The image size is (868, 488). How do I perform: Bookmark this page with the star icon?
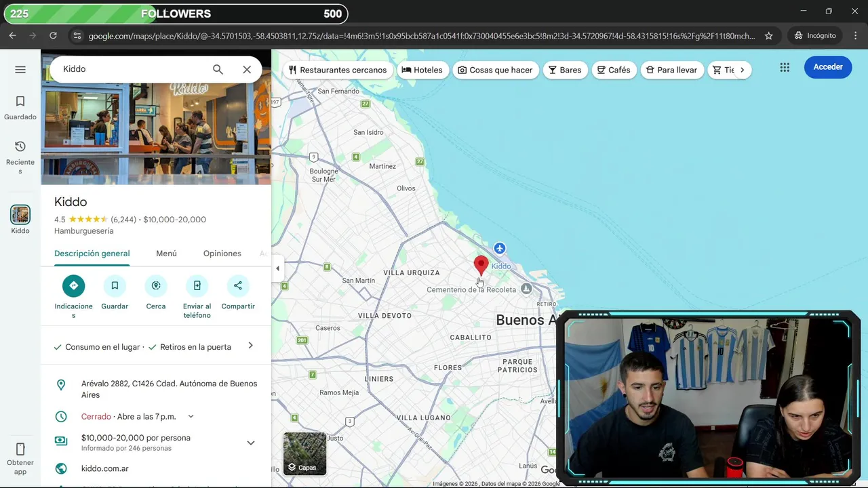click(x=768, y=36)
